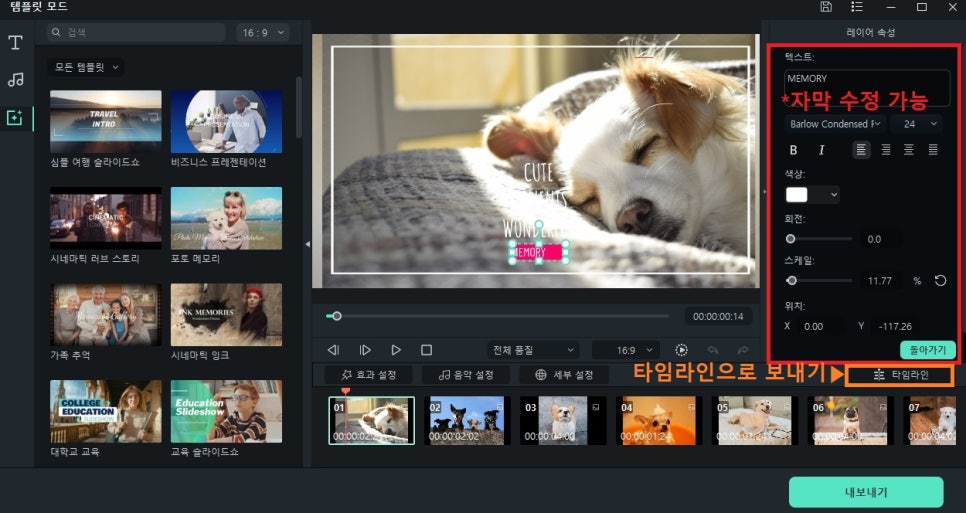Select left text alignment

[x=861, y=150]
